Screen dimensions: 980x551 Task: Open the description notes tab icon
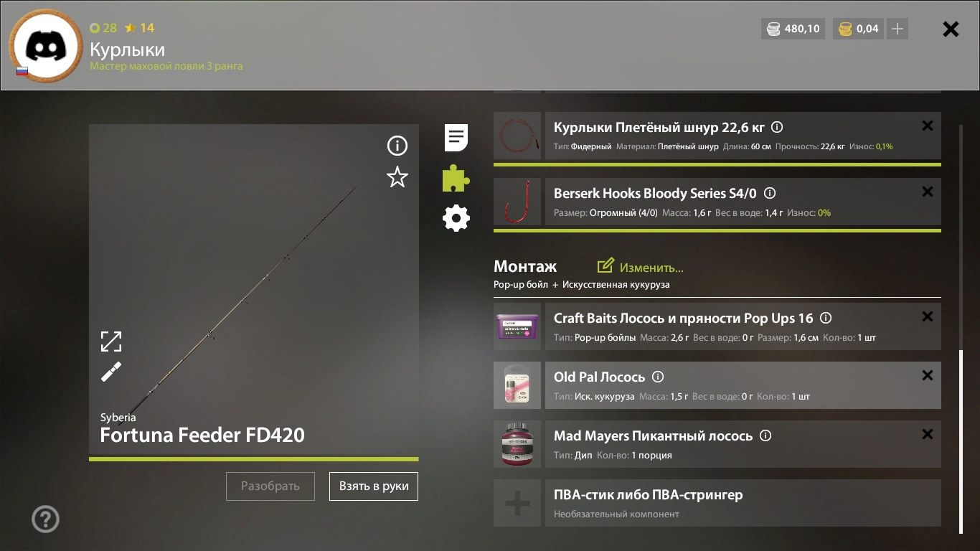[x=456, y=137]
